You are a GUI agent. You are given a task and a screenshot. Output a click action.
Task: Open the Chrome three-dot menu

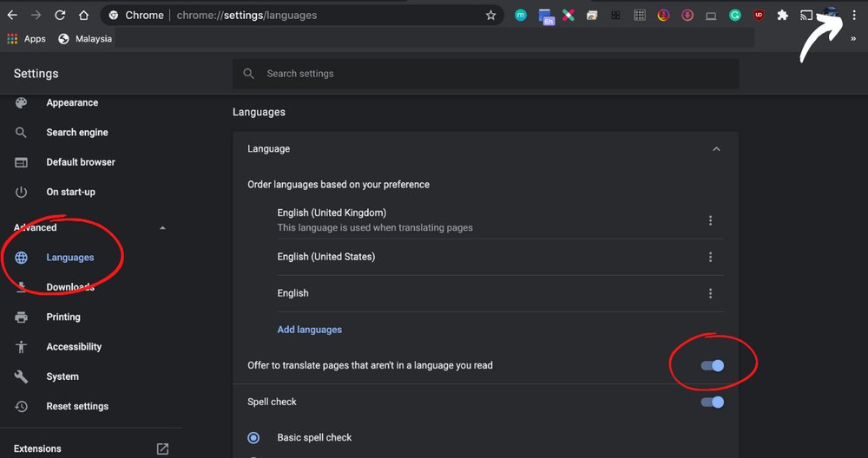point(853,15)
